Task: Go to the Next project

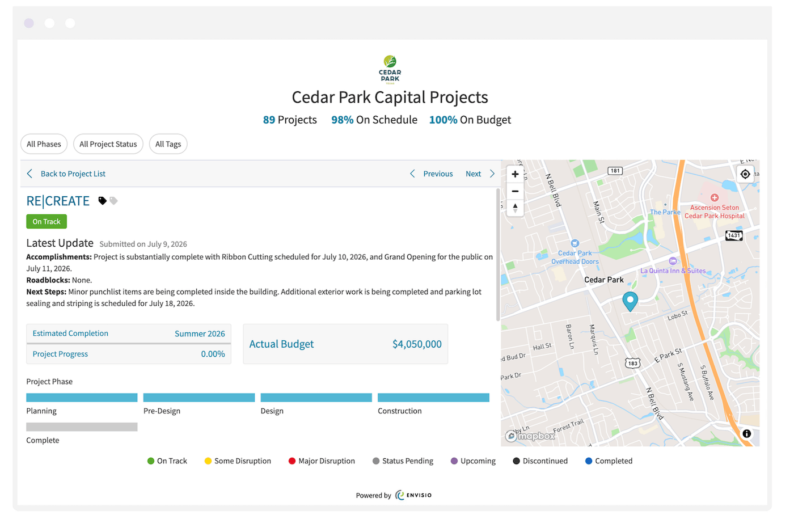Action: click(473, 174)
